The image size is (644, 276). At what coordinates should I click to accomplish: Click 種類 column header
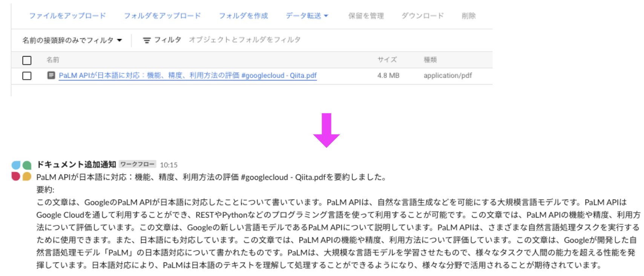pos(430,60)
